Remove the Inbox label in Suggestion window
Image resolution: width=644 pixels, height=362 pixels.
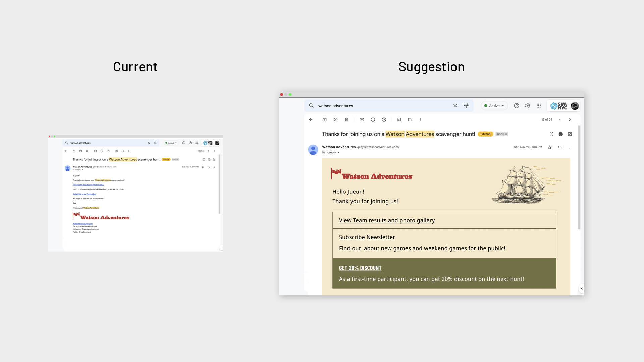[x=506, y=134]
